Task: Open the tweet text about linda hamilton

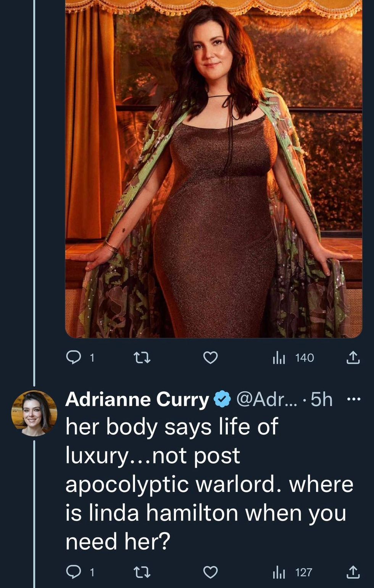Action: 209,484
